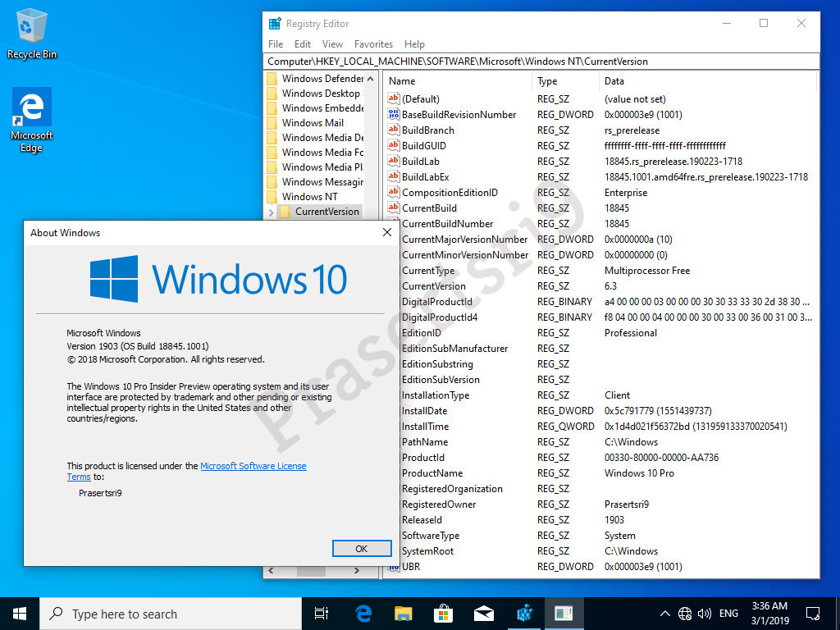Click the Windows NT folder icon

[272, 197]
